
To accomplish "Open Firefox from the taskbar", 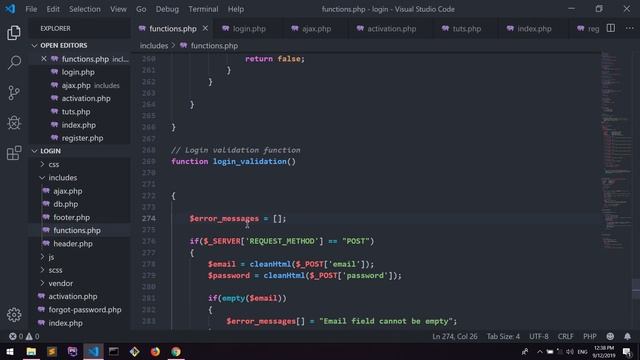I will click(155, 351).
